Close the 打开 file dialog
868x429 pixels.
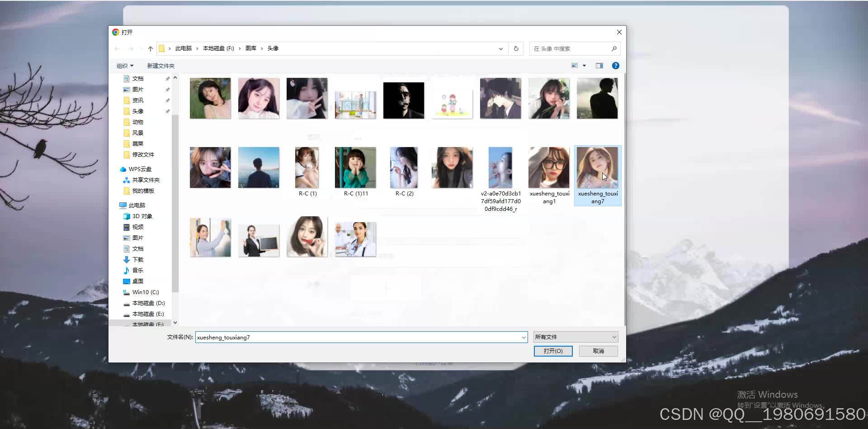click(619, 32)
